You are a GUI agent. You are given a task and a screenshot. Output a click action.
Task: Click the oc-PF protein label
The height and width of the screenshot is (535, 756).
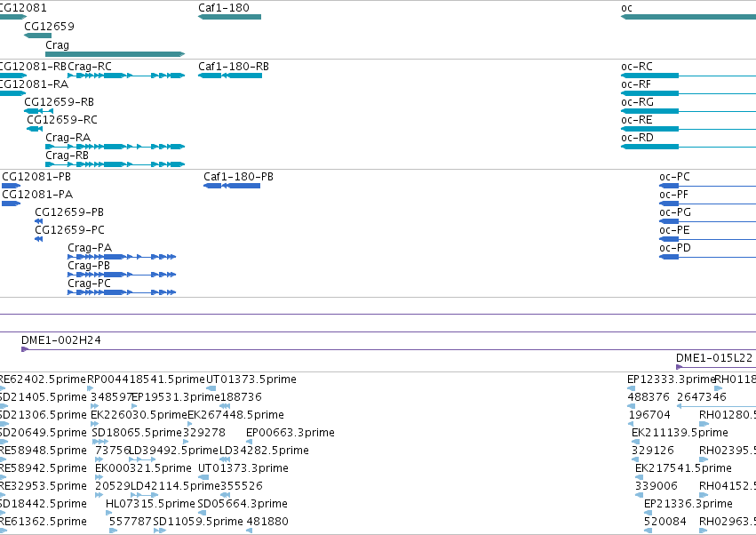[x=673, y=195]
